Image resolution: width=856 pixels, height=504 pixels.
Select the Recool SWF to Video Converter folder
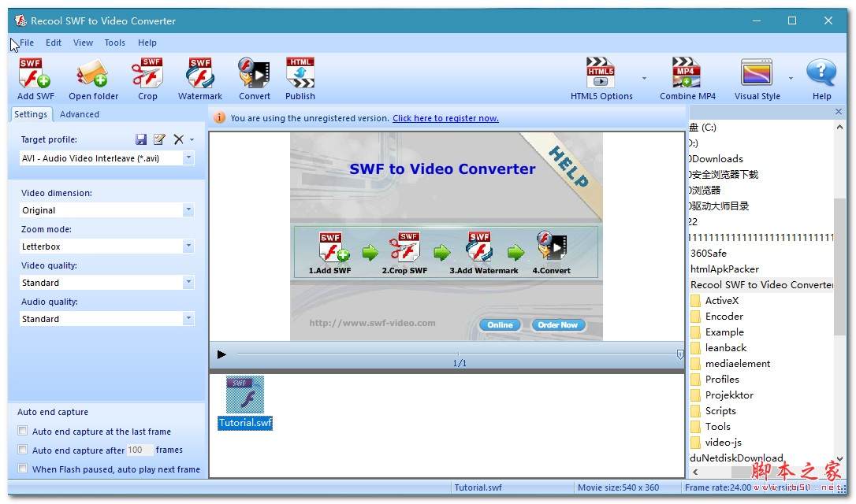coord(761,285)
